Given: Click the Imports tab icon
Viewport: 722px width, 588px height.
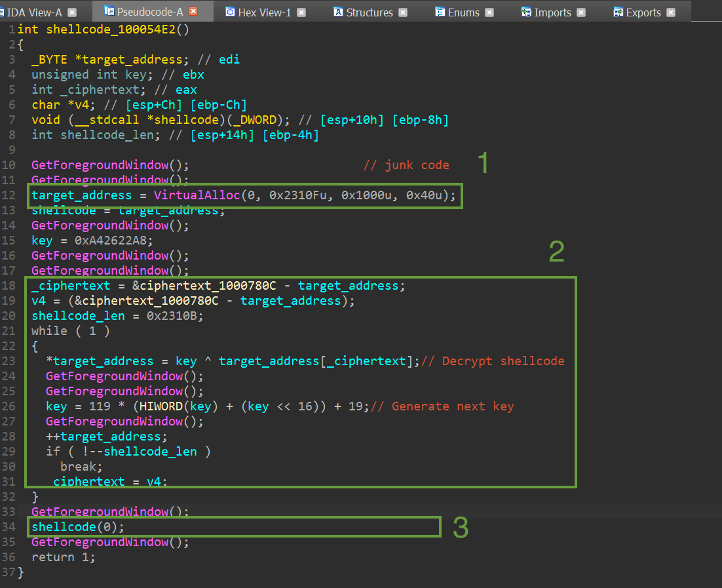Looking at the screenshot, I should click(526, 12).
